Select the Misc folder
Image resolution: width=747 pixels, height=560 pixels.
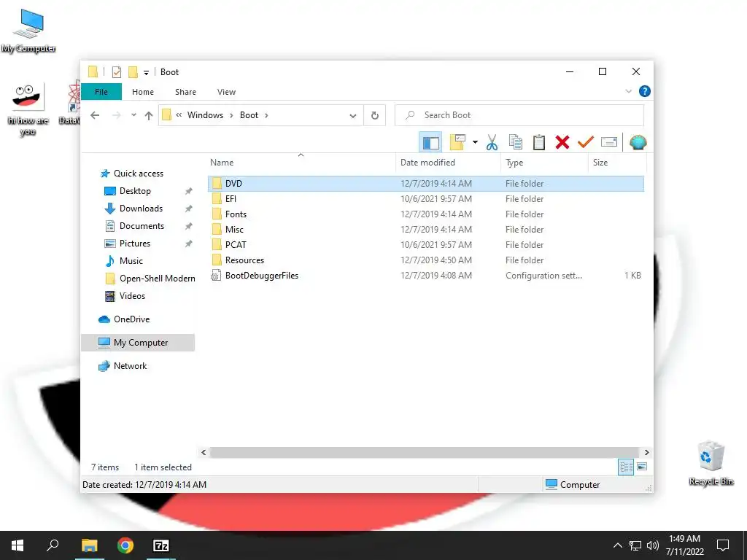click(x=426, y=230)
